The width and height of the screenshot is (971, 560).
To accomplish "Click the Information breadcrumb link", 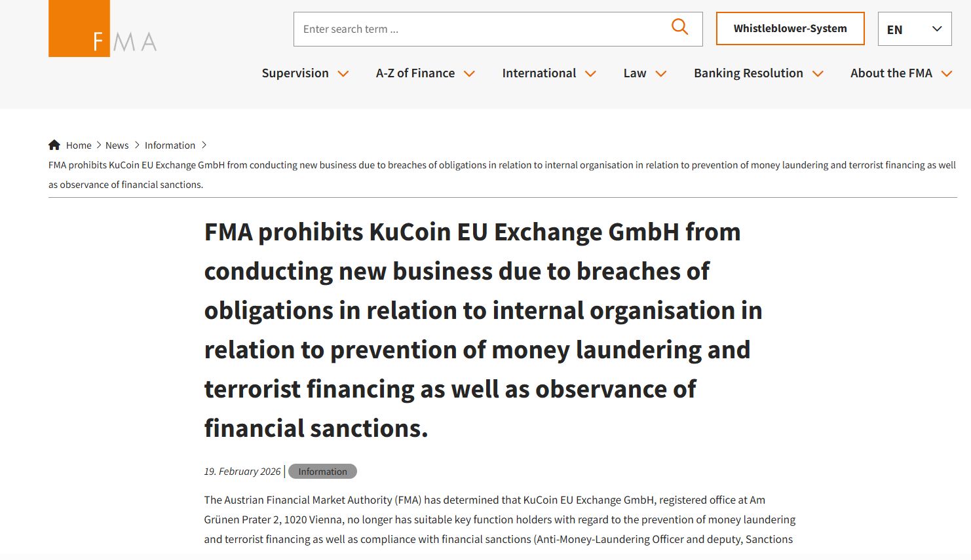I will 170,145.
